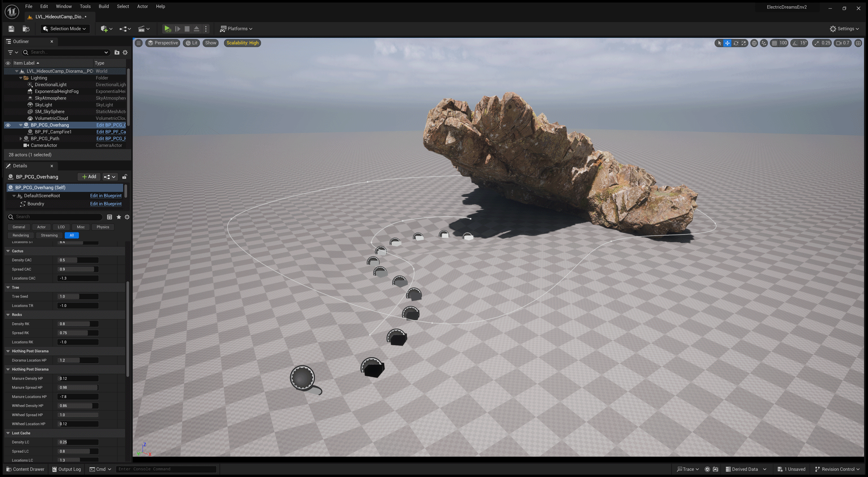This screenshot has width=868, height=477.
Task: Open Outliner filter options menu
Action: [13, 53]
